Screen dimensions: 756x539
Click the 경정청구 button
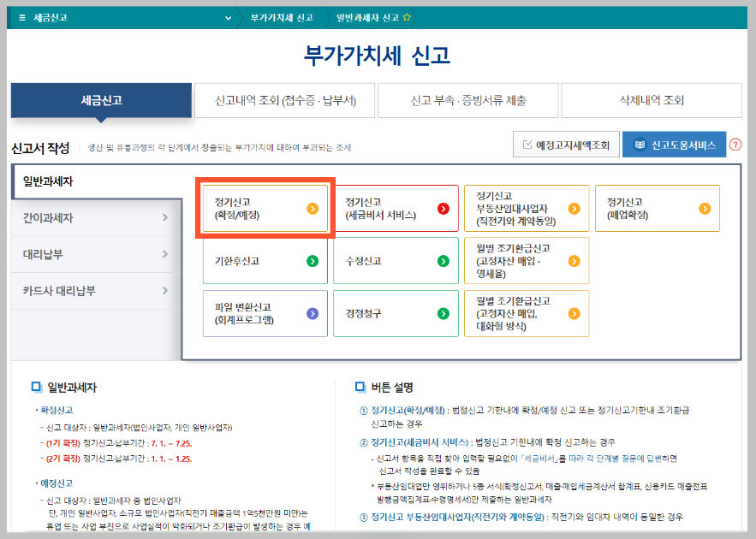(x=396, y=313)
